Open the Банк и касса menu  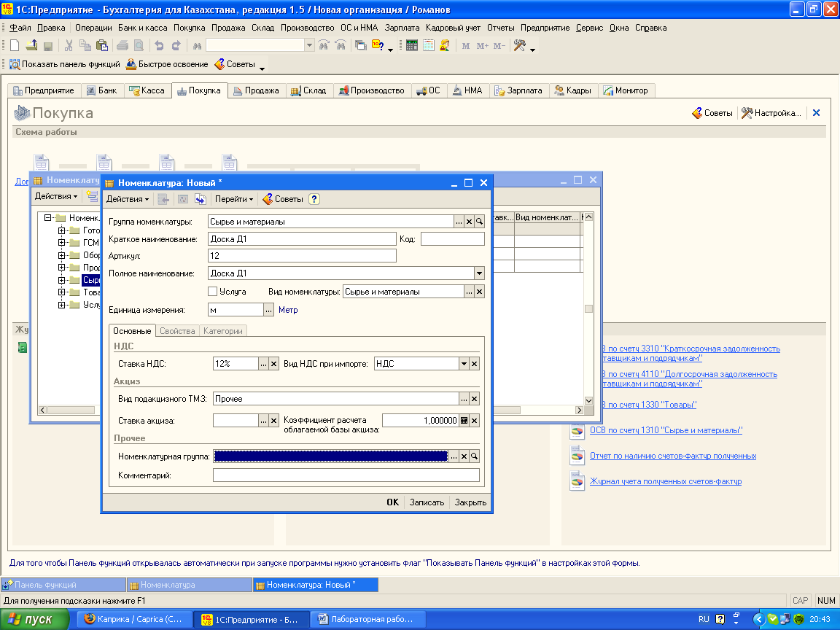[142, 28]
